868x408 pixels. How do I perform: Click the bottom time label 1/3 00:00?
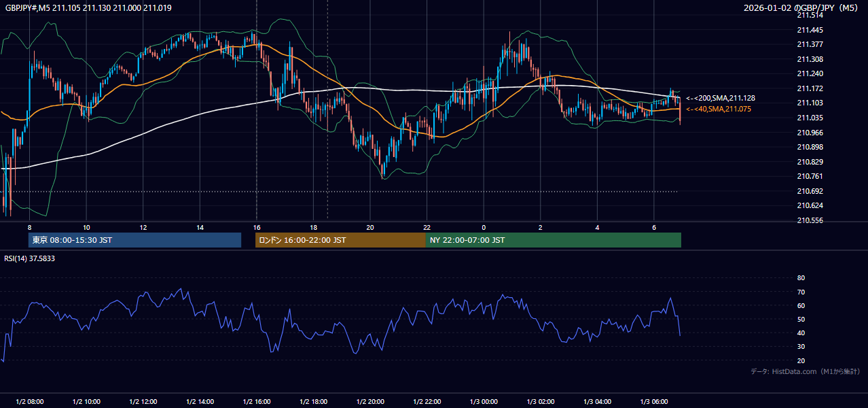pos(484,401)
